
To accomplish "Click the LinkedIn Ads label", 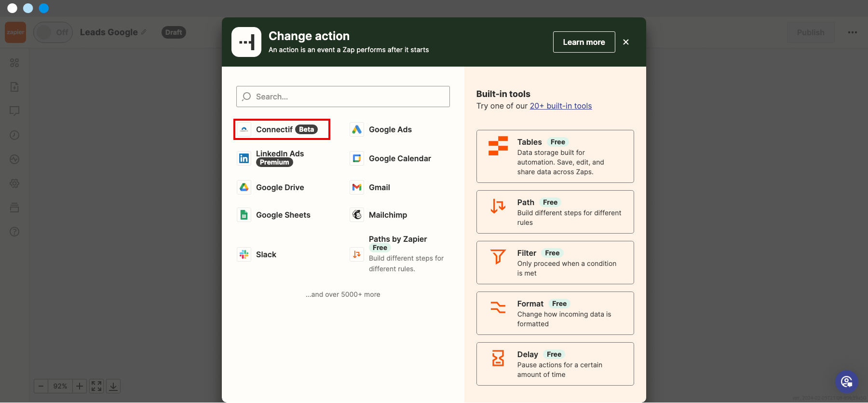I will tap(280, 153).
